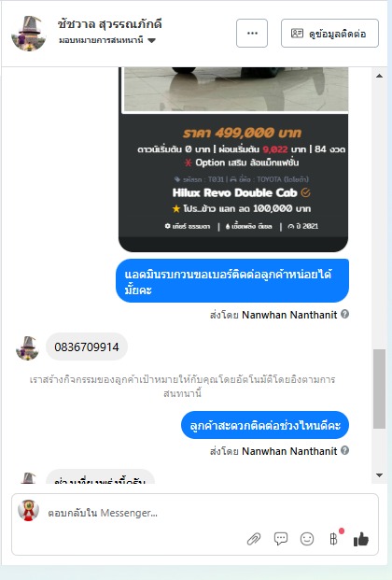Click the scrollbar up arrow

click(x=379, y=76)
